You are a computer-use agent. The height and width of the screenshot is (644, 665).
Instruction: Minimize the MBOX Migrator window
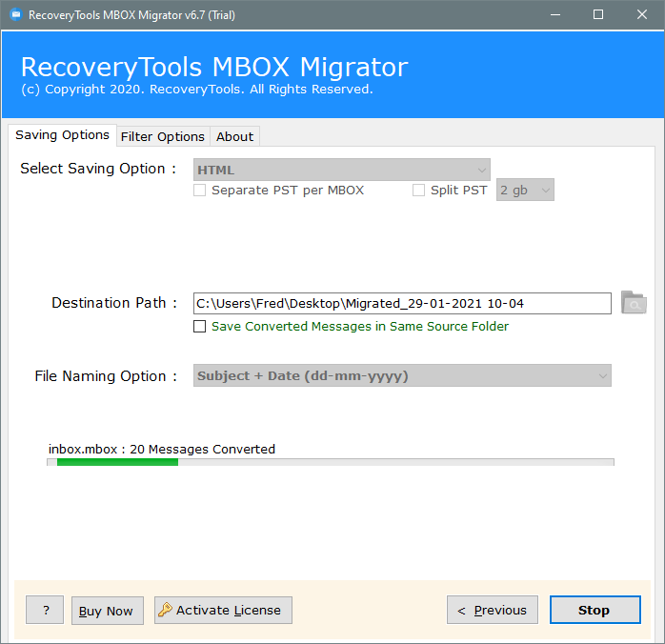[555, 15]
